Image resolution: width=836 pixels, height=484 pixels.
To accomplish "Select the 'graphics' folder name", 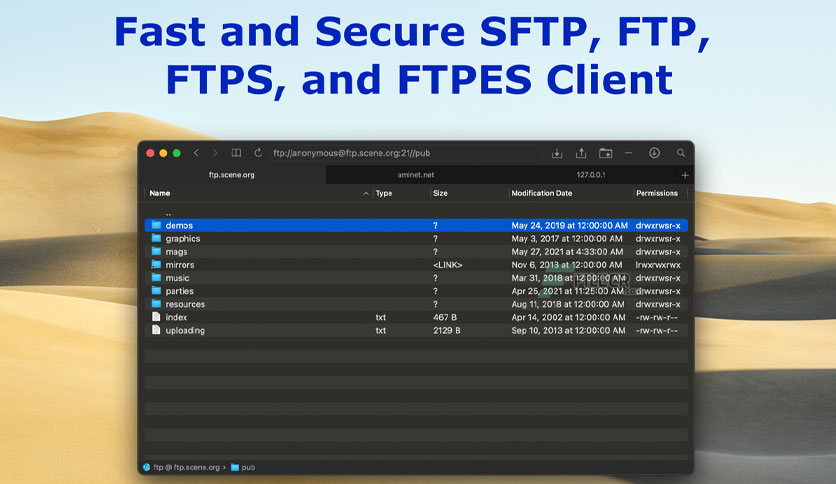I will coord(183,239).
